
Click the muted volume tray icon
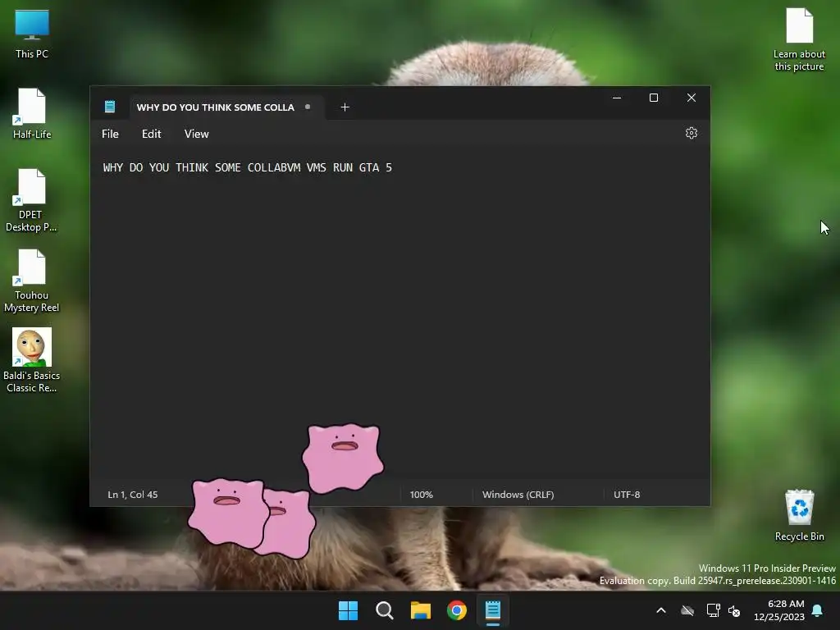734,610
